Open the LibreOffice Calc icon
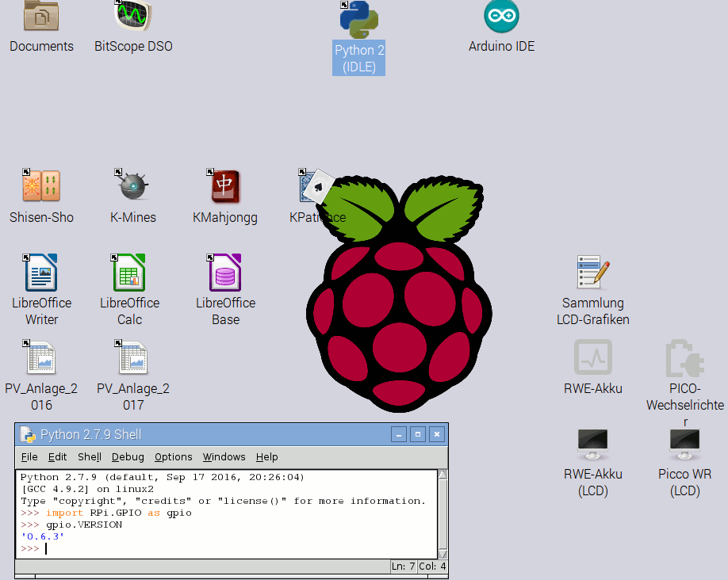The width and height of the screenshot is (728, 580). (x=129, y=273)
